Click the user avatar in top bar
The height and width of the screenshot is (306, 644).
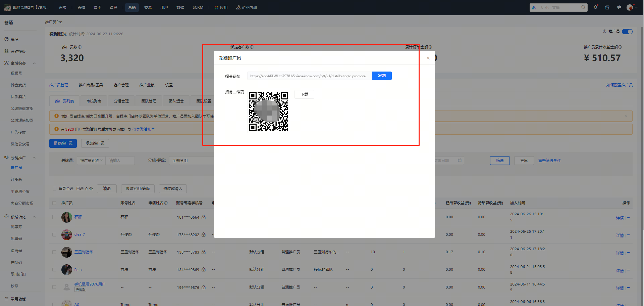pos(630,7)
